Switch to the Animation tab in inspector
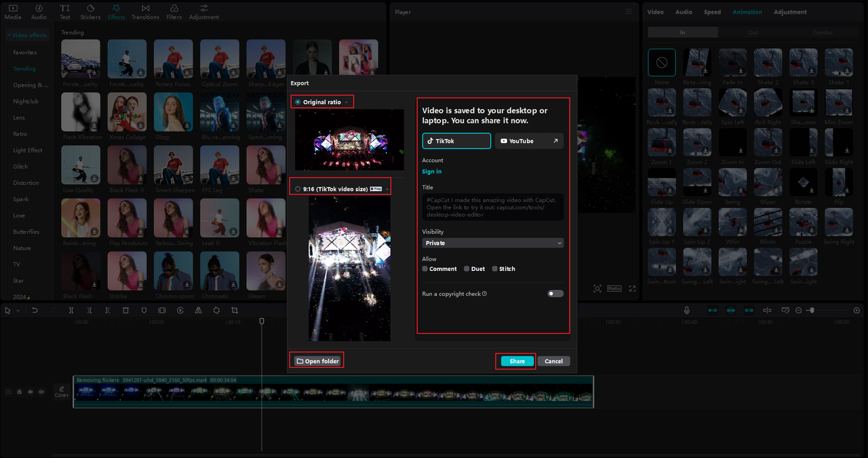Viewport: 868px width, 458px height. (x=747, y=12)
